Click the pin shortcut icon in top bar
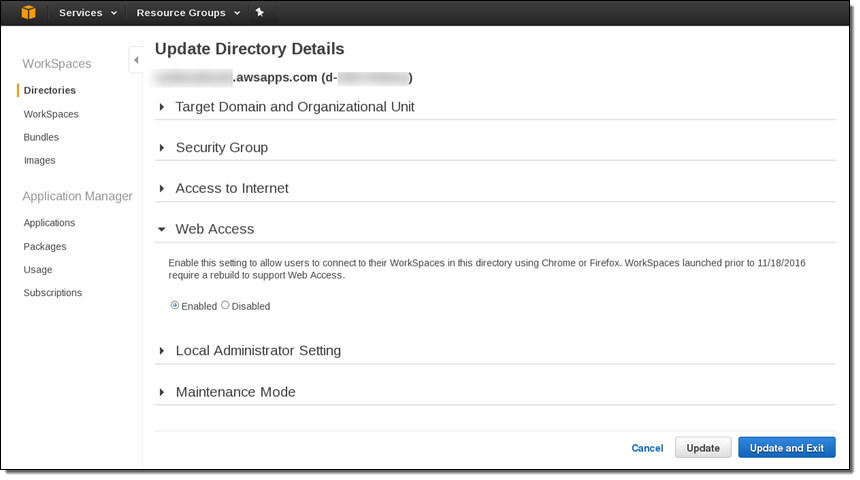Image resolution: width=860 pixels, height=480 pixels. (260, 13)
